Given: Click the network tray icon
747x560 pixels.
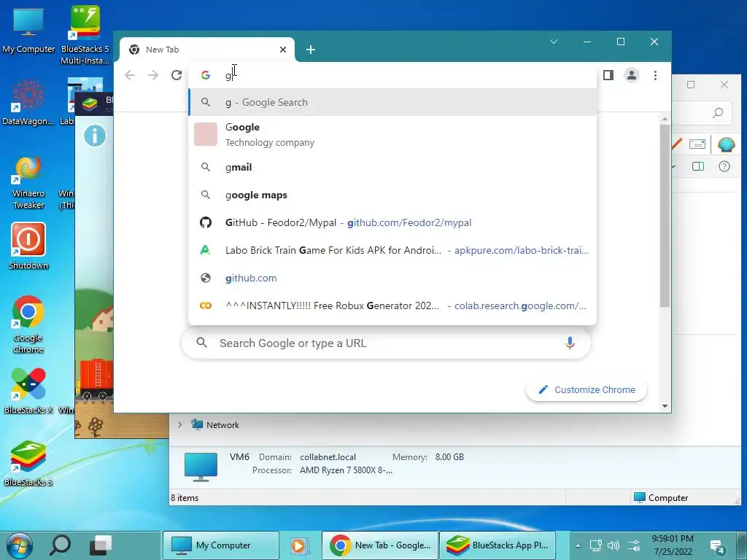Looking at the screenshot, I should (x=596, y=545).
